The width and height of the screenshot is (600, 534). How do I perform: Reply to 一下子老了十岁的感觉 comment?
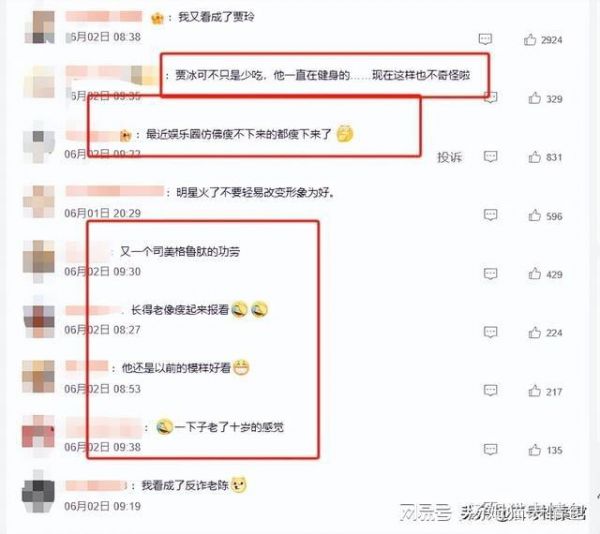tap(491, 449)
